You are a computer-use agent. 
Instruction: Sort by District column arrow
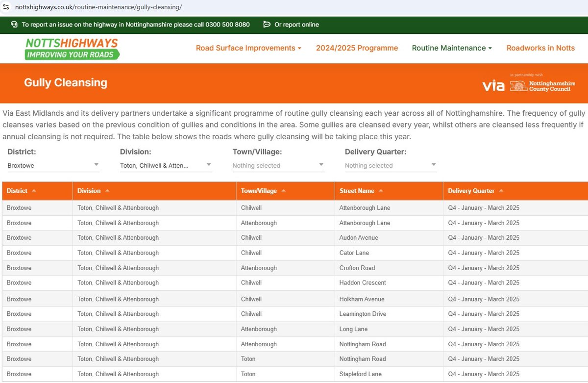tap(34, 191)
